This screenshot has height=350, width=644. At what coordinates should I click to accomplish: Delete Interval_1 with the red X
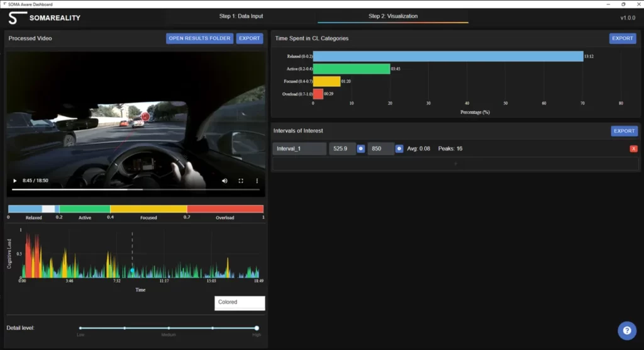point(633,149)
